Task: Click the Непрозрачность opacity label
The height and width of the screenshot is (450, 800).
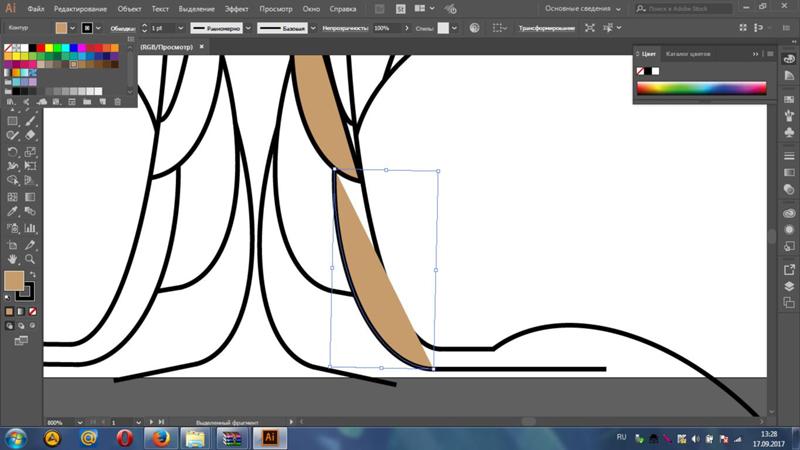Action: pyautogui.click(x=347, y=28)
